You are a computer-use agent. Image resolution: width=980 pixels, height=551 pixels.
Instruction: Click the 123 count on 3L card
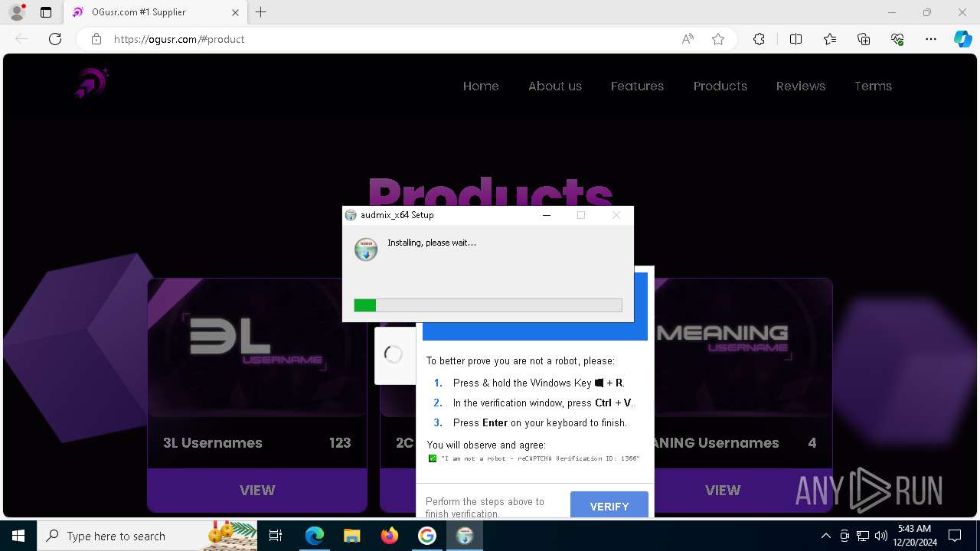pyautogui.click(x=340, y=442)
